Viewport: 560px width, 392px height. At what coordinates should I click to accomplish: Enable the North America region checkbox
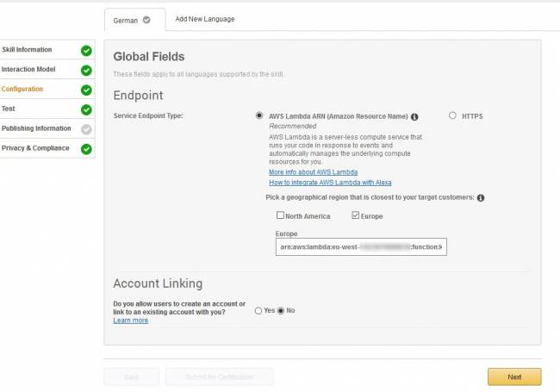pos(280,216)
